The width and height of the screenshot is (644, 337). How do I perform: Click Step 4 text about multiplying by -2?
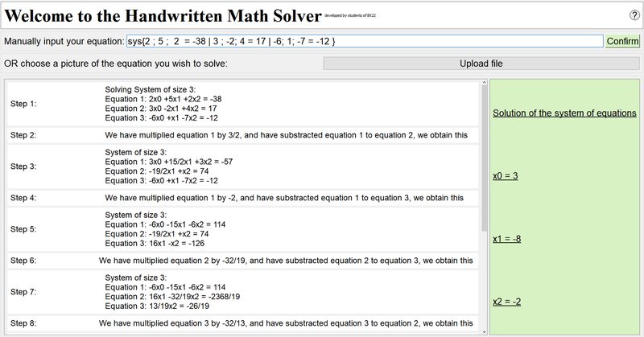tap(284, 198)
